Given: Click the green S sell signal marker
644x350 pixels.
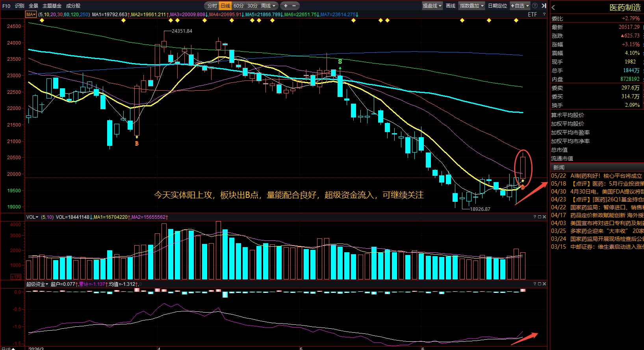Looking at the screenshot, I should click(340, 61).
